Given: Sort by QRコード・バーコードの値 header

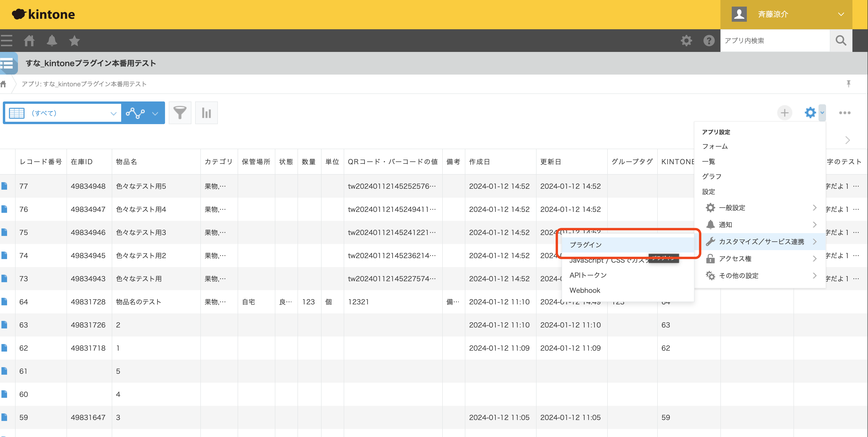Looking at the screenshot, I should click(393, 161).
